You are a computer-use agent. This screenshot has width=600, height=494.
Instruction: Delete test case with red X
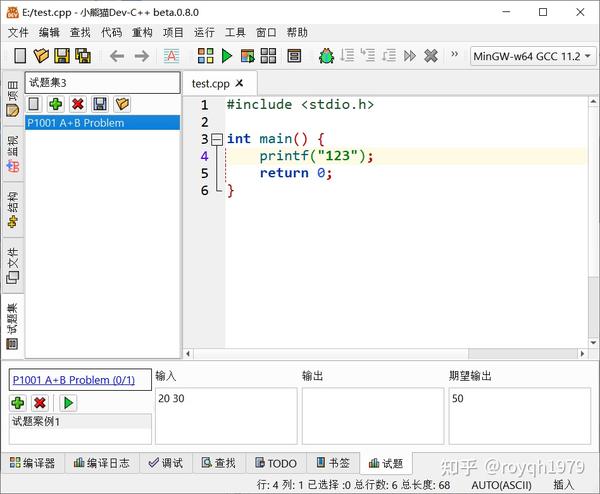pos(40,403)
